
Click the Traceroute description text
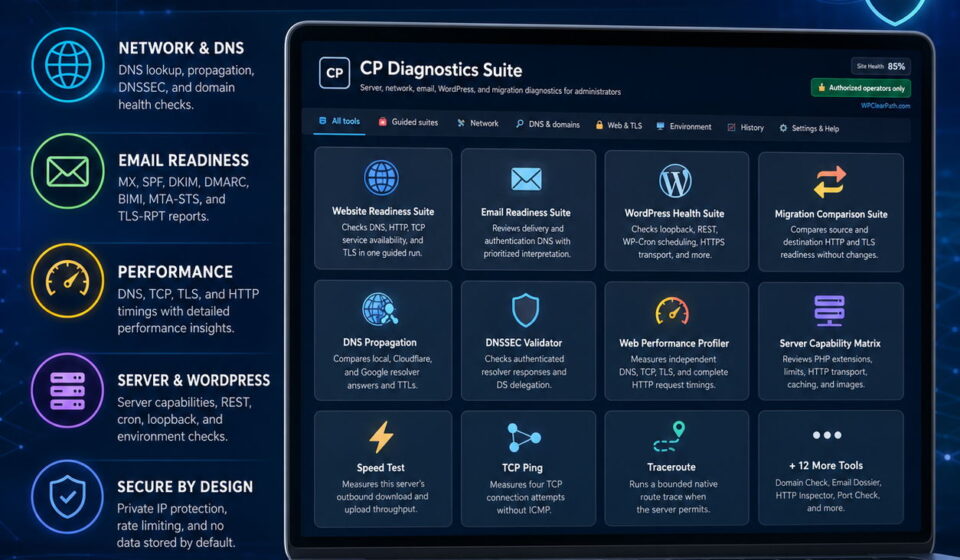coord(673,496)
